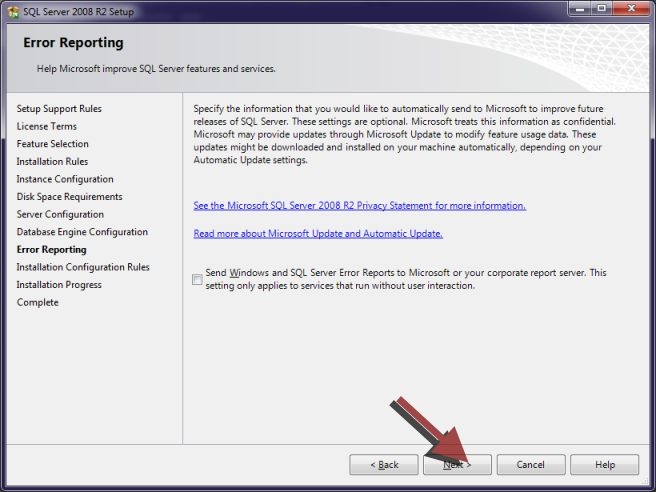
Task: Click the 'Help Microsoft improve SQL Server' subtitle
Action: tap(156, 69)
